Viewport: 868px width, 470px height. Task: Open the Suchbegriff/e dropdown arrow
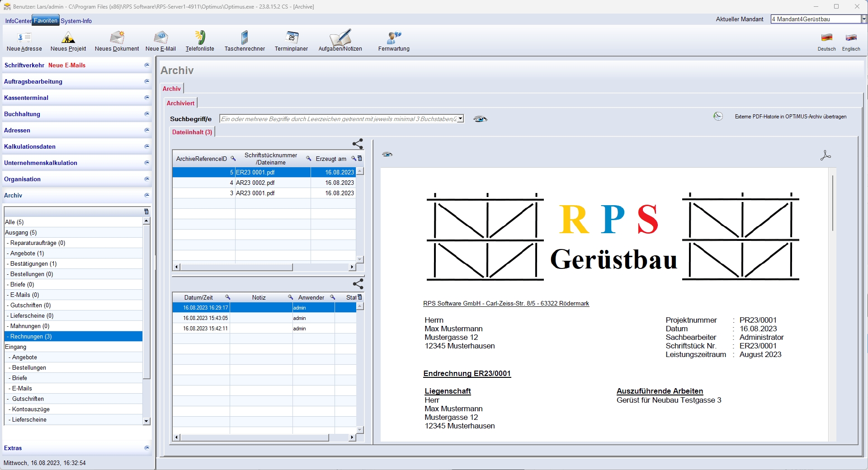point(460,119)
